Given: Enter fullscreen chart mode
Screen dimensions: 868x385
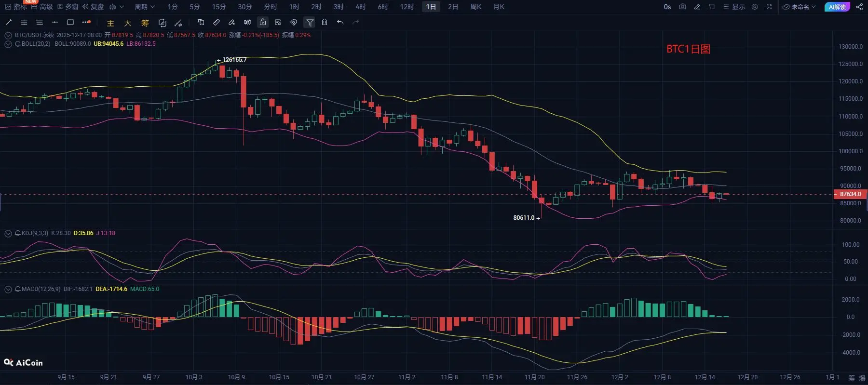Looking at the screenshot, I should click(769, 7).
